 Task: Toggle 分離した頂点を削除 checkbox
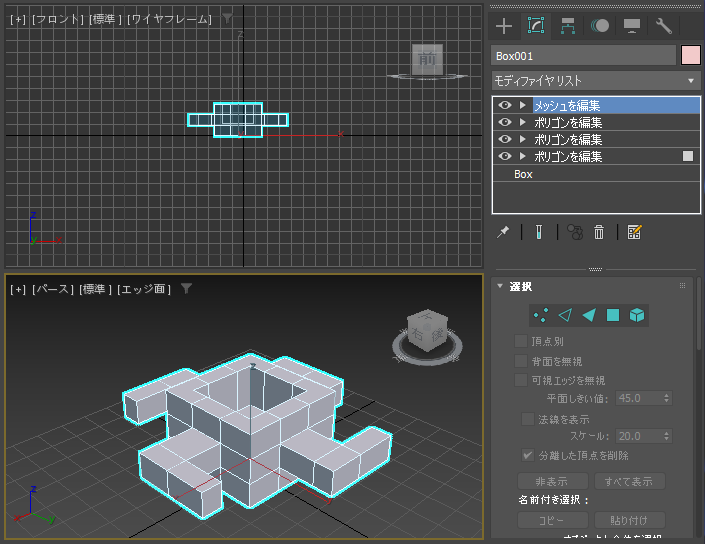528,455
